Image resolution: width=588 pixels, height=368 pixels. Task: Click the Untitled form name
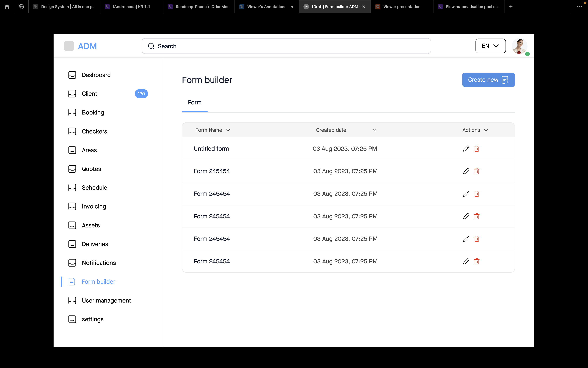[x=211, y=149]
